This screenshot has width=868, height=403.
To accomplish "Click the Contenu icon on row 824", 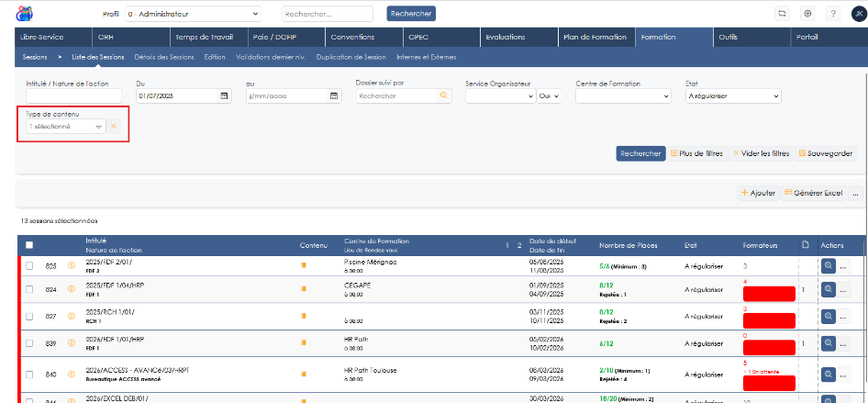I will click(303, 288).
